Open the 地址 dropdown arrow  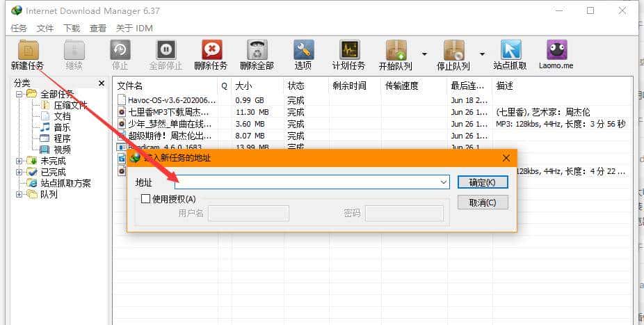pos(444,182)
